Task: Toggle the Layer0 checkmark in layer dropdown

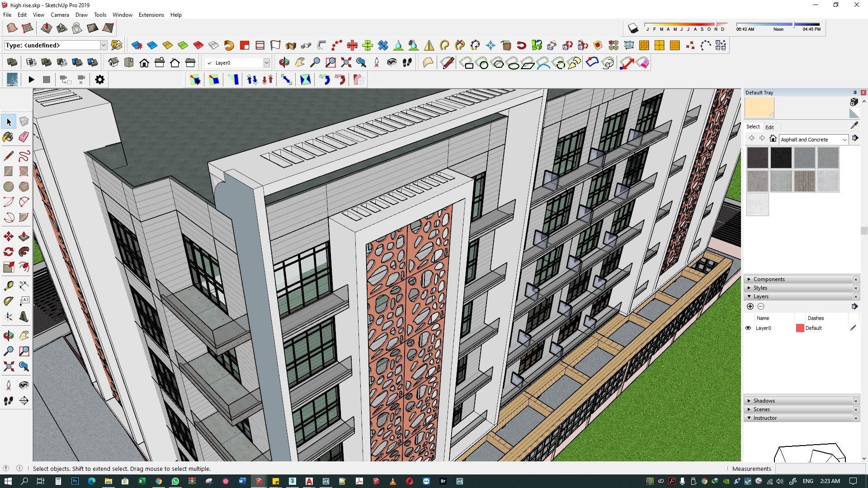Action: 209,63
